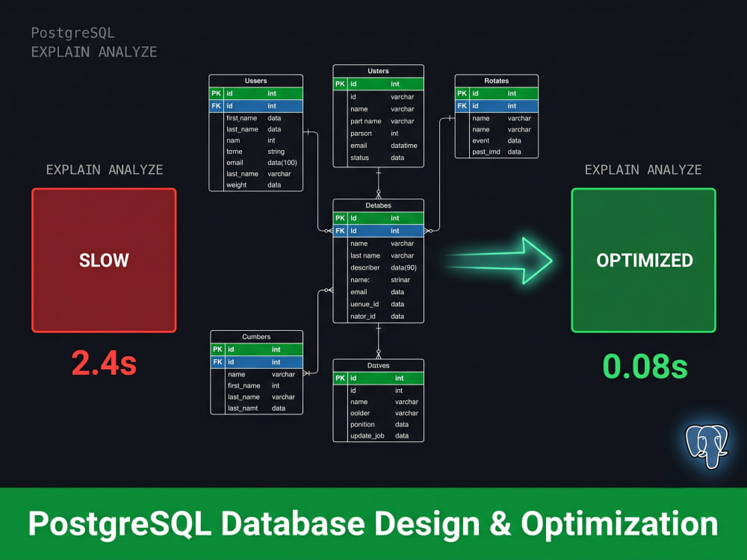Screen dimensions: 747x560
Task: Select the status data row in Usters
Action: coord(378,158)
